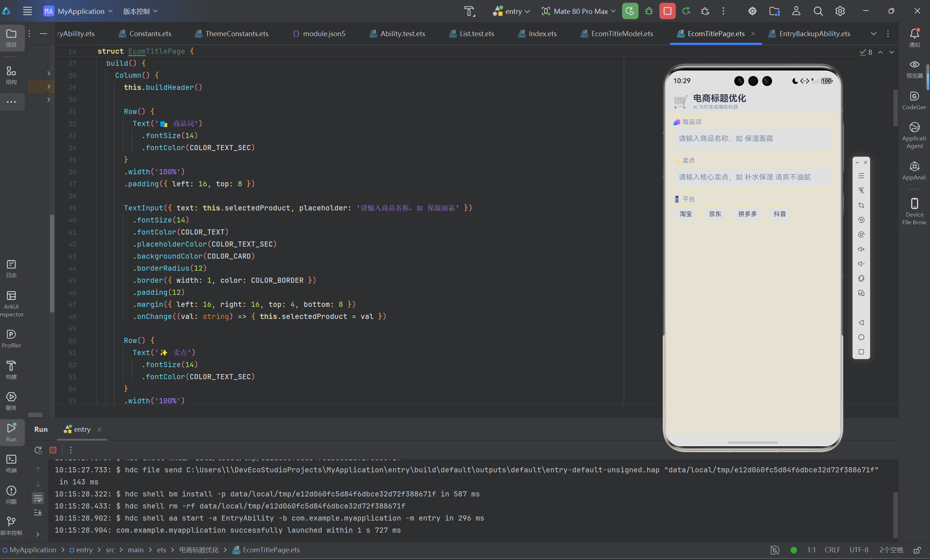Toggle the 预览器 previewer eye panel
This screenshot has width=930, height=560.
pyautogui.click(x=915, y=69)
